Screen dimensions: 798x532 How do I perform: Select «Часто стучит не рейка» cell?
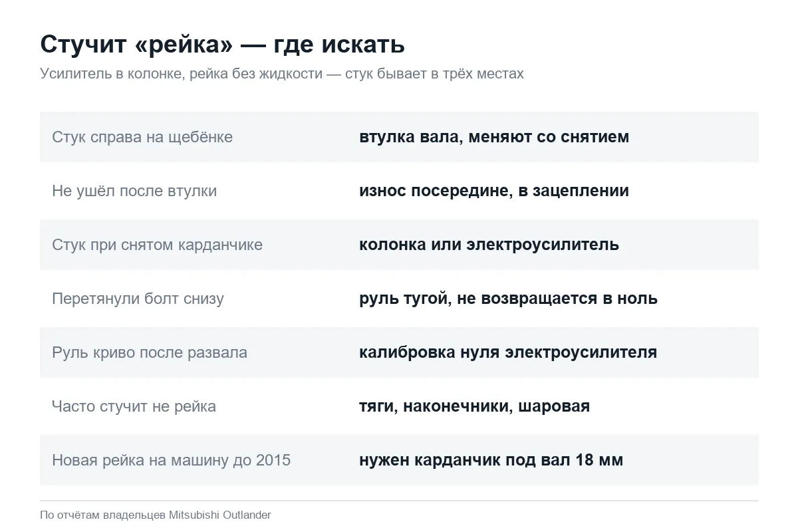134,406
